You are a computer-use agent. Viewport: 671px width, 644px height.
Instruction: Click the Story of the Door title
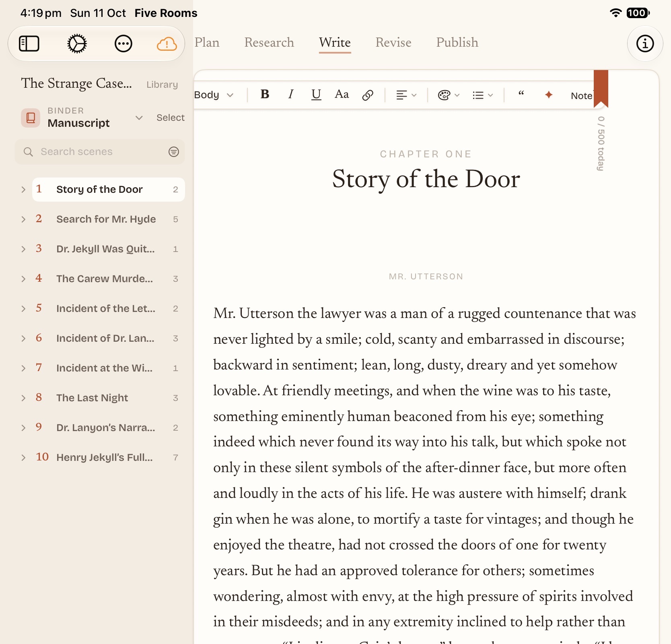(x=426, y=179)
